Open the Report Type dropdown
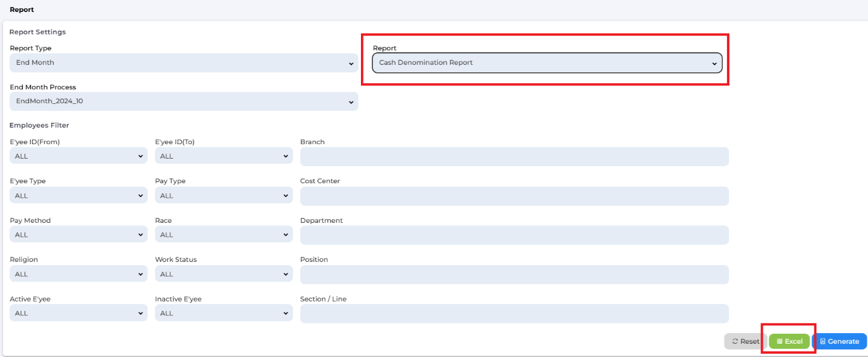The width and height of the screenshot is (868, 357). tap(184, 63)
